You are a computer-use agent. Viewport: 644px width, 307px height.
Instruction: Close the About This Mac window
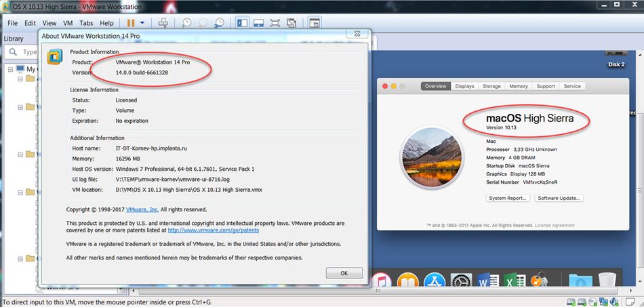pyautogui.click(x=385, y=86)
